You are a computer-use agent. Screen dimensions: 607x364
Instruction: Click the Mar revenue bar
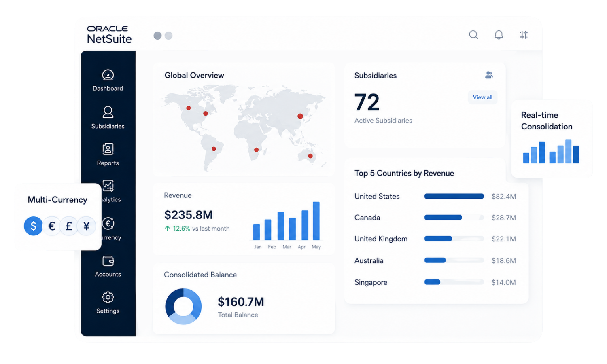pos(281,226)
